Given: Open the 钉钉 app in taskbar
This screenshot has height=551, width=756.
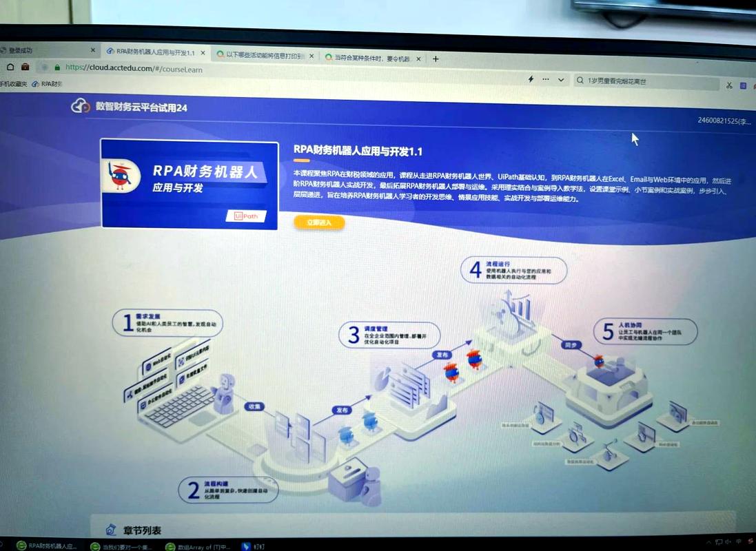Looking at the screenshot, I should 254,546.
